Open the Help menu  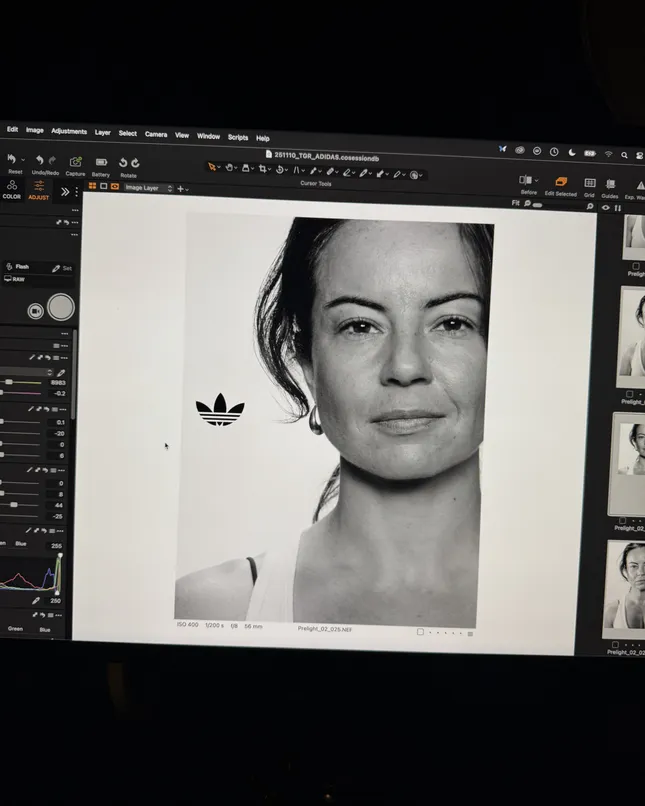[263, 138]
